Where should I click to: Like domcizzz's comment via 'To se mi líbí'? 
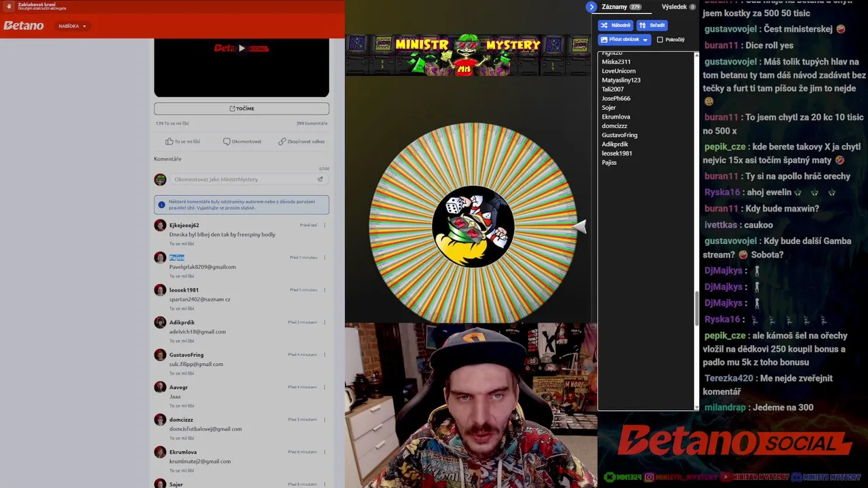pos(182,438)
